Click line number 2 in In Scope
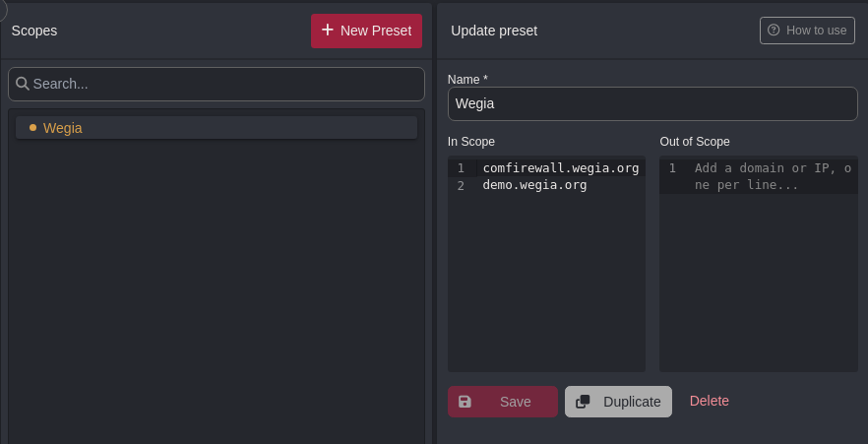 click(462, 185)
